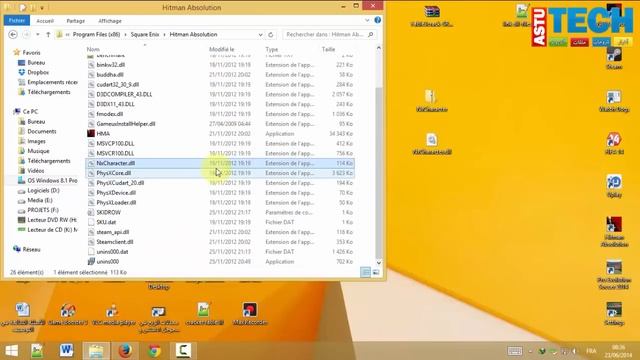Open Réseau in the sidebar
The image size is (640, 360).
tap(31, 249)
